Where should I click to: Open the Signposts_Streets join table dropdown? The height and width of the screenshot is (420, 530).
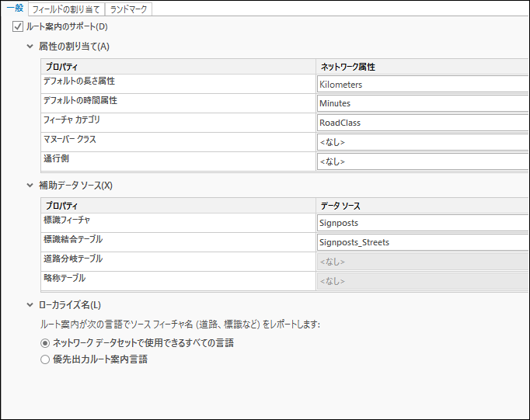(423, 242)
